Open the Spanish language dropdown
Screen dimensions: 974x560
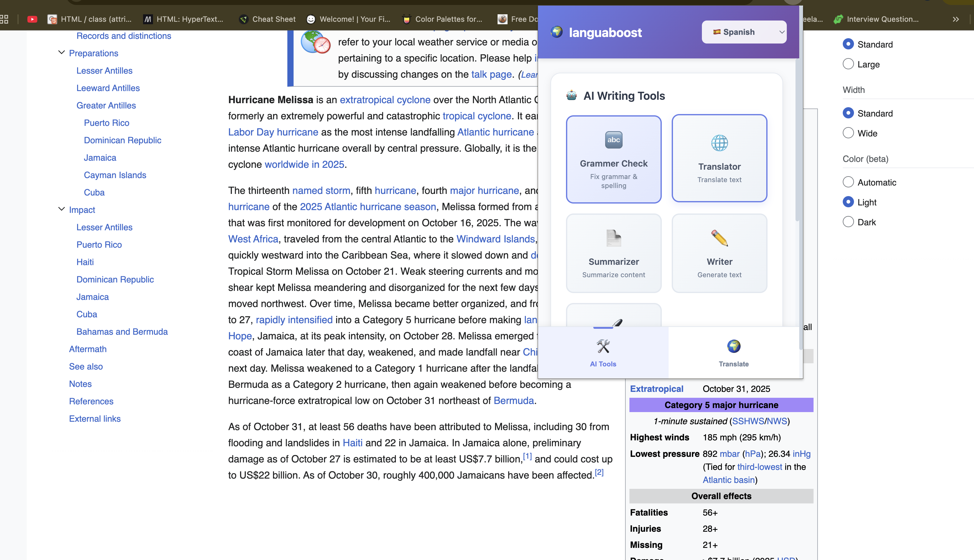tap(744, 32)
